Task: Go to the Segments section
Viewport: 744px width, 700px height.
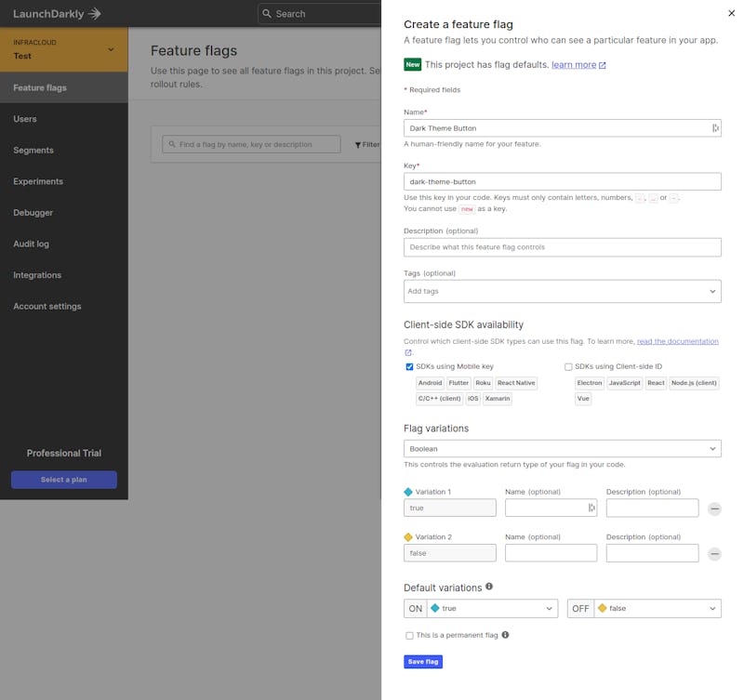Action: (33, 150)
